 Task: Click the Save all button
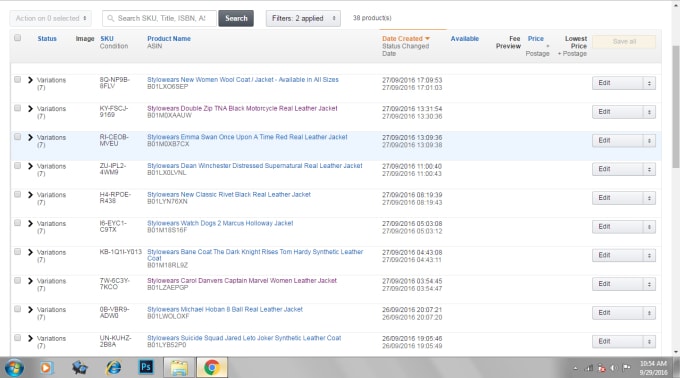point(624,42)
